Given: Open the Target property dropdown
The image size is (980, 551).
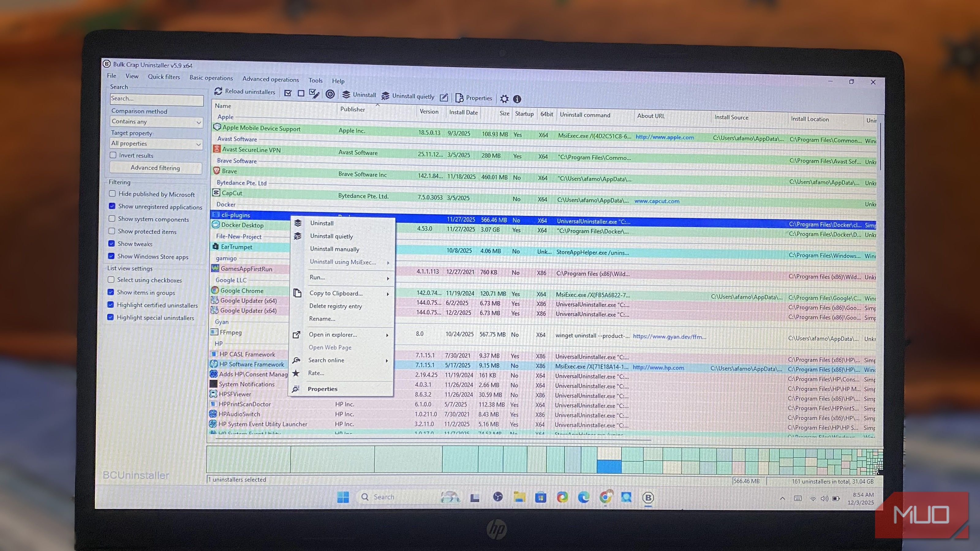Looking at the screenshot, I should point(156,144).
